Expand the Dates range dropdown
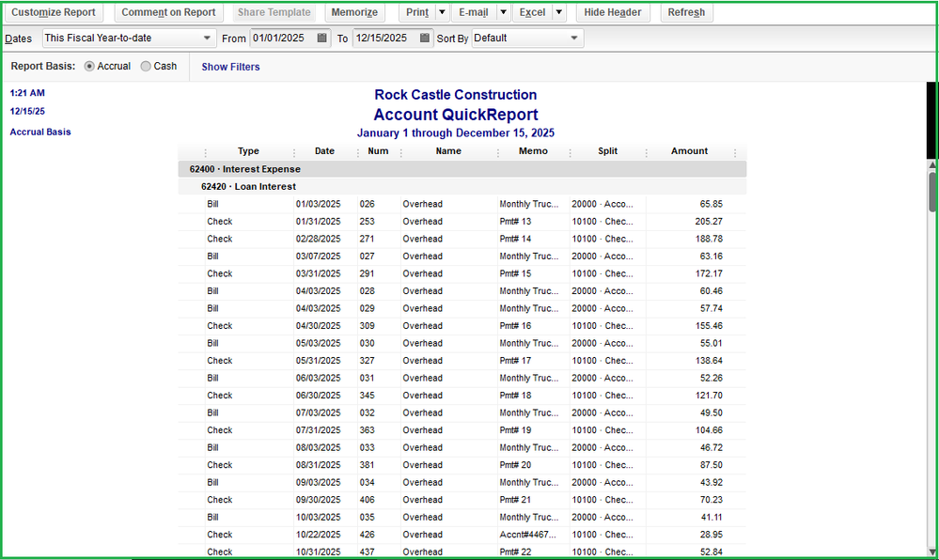The width and height of the screenshot is (939, 560). 207,38
